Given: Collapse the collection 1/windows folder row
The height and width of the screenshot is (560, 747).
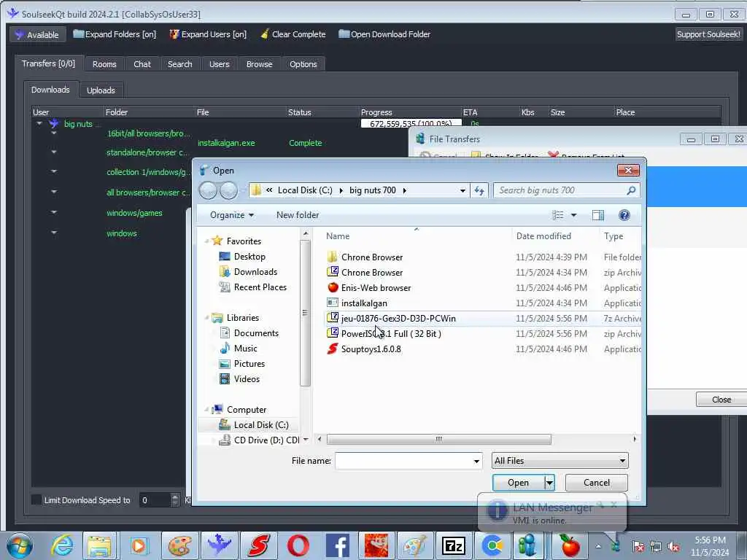Looking at the screenshot, I should click(x=54, y=171).
